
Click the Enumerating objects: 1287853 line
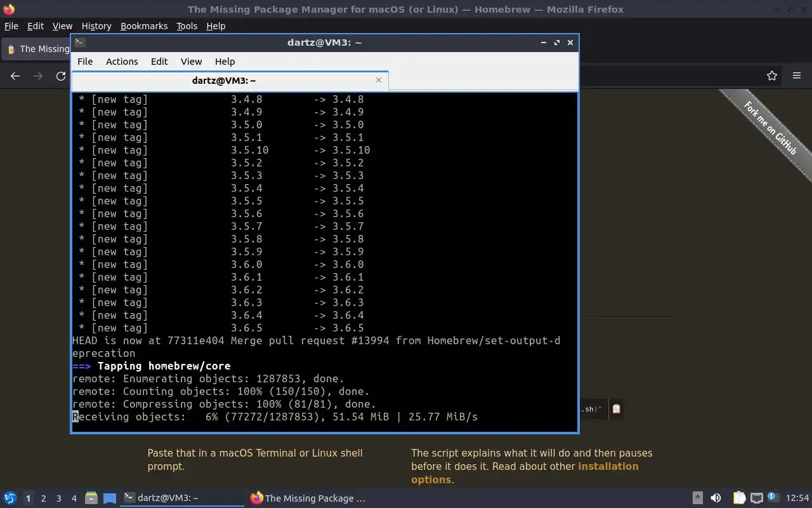click(x=208, y=378)
